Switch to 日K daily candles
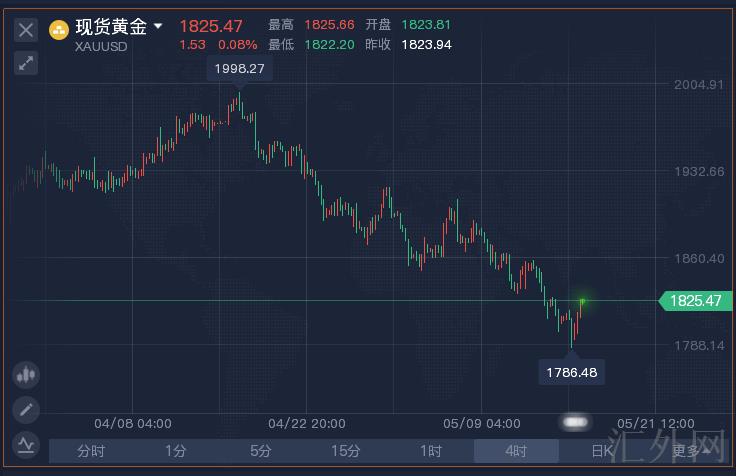 coord(601,451)
